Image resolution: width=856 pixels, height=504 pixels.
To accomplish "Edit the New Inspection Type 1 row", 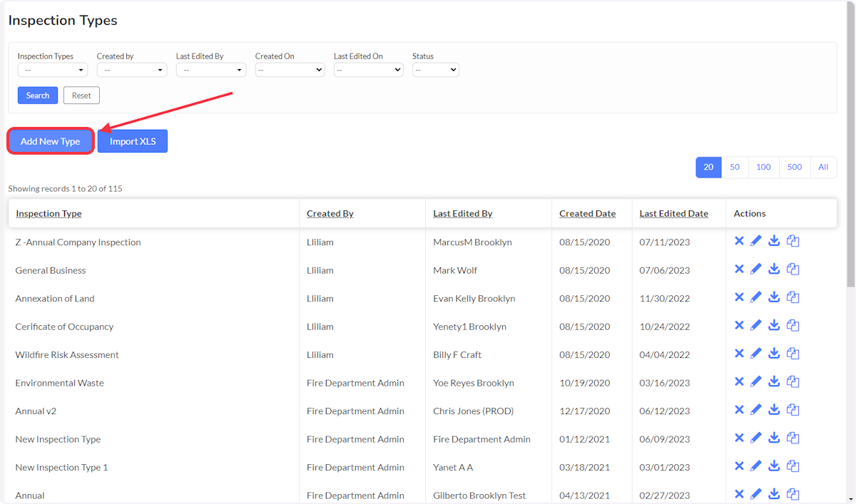I will click(x=756, y=466).
